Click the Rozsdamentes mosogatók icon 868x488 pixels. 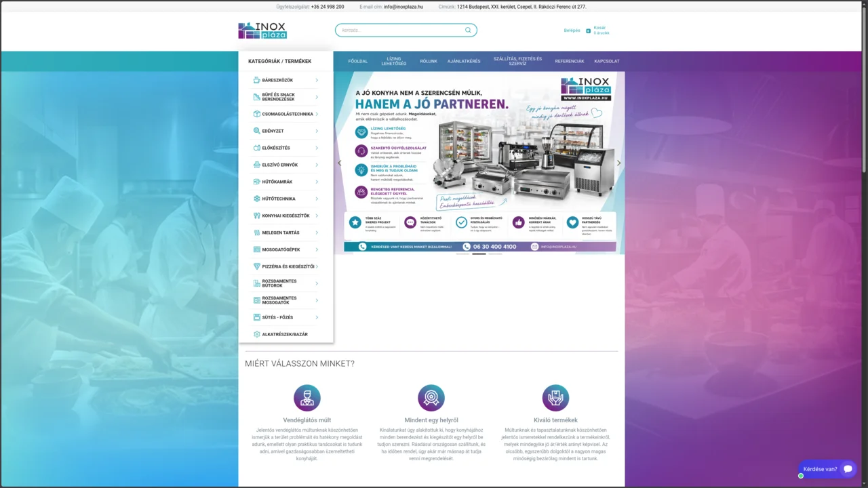256,300
